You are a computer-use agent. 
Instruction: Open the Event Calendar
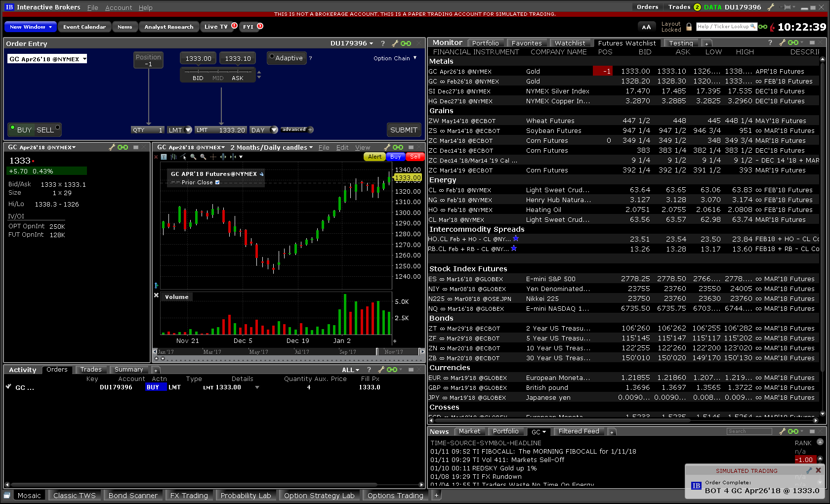84,27
